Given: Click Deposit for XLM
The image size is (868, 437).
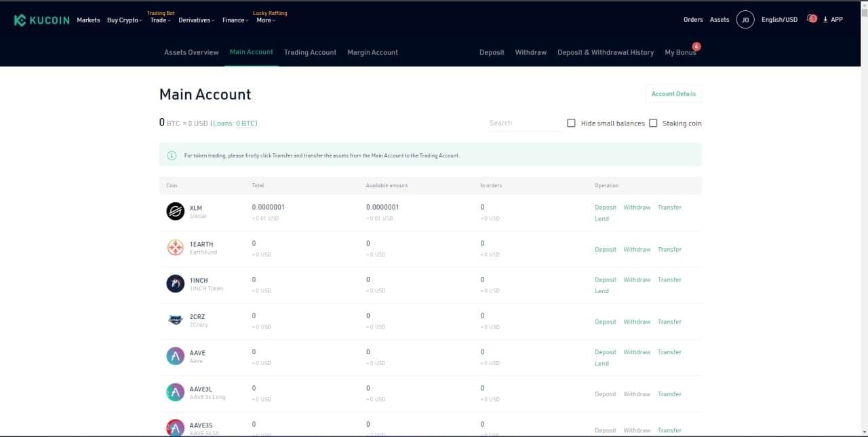Looking at the screenshot, I should point(605,208).
